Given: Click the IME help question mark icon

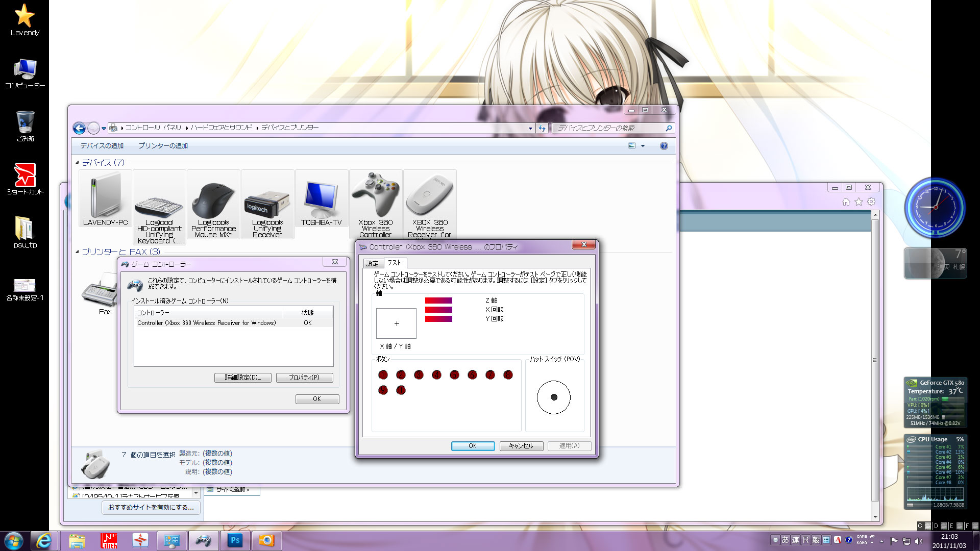Looking at the screenshot, I should coord(848,540).
